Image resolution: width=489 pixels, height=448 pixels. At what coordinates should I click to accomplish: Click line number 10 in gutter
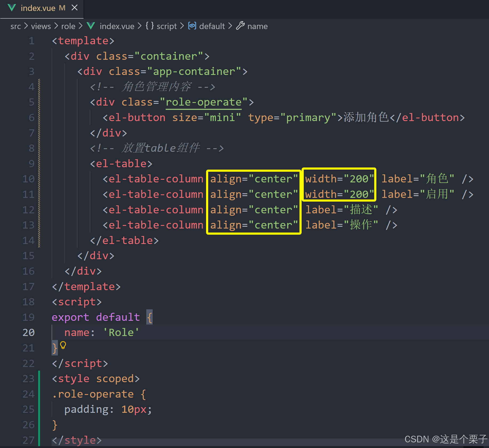pos(29,179)
